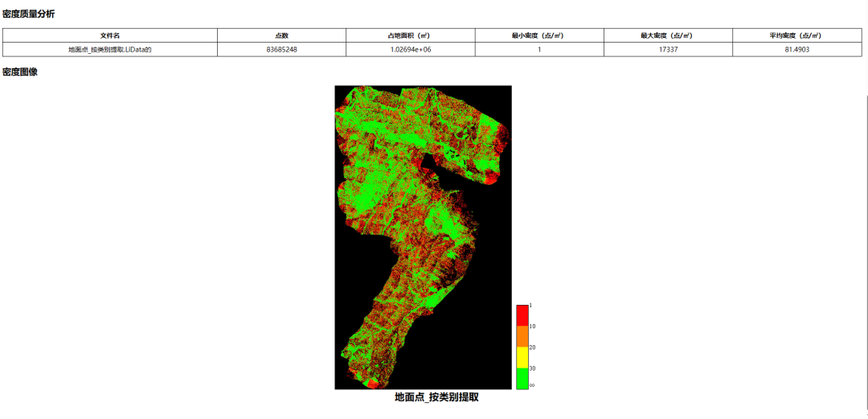Viewport: 868px width, 419px height.
Task: Click the green legend color swatch
Action: (522, 379)
